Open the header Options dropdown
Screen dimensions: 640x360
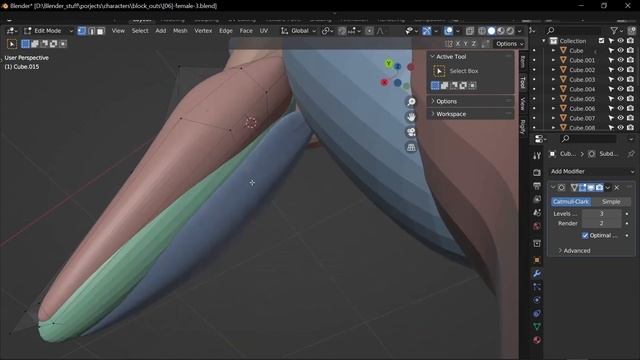click(x=509, y=44)
